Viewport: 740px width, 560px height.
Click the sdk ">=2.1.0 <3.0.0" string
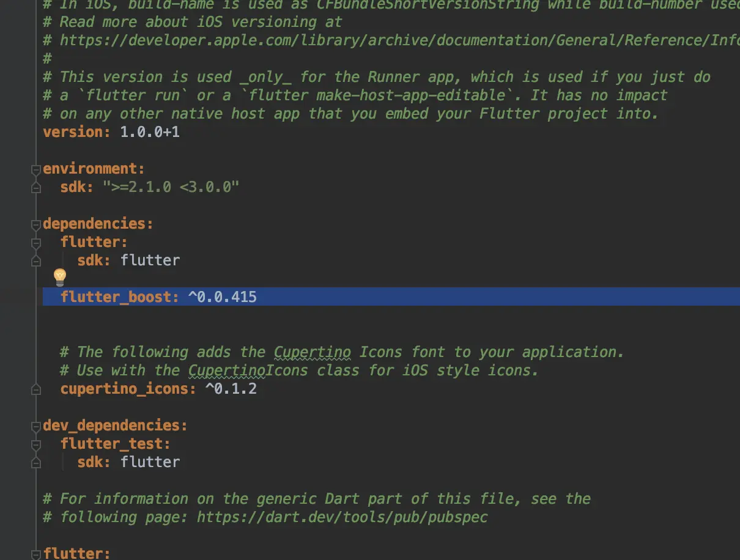click(x=171, y=187)
